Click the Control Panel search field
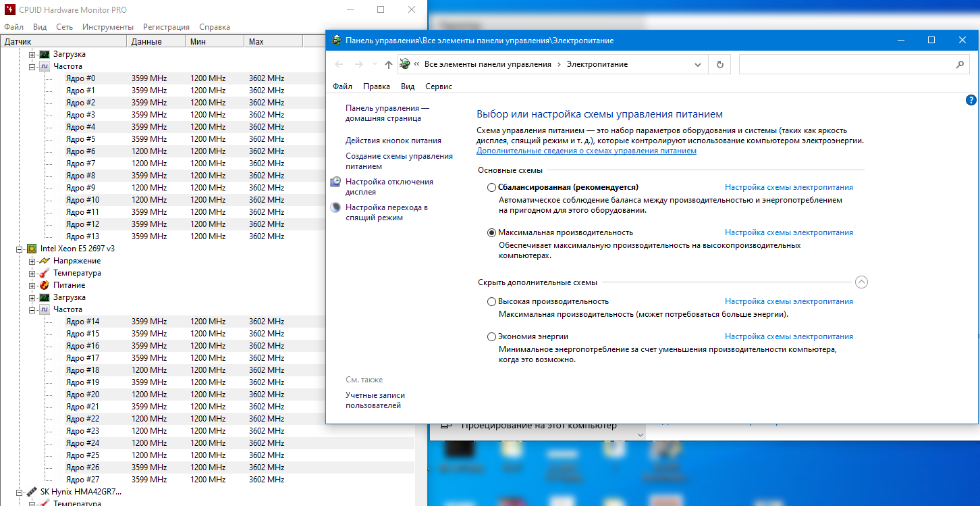Image resolution: width=980 pixels, height=506 pixels. [x=854, y=64]
